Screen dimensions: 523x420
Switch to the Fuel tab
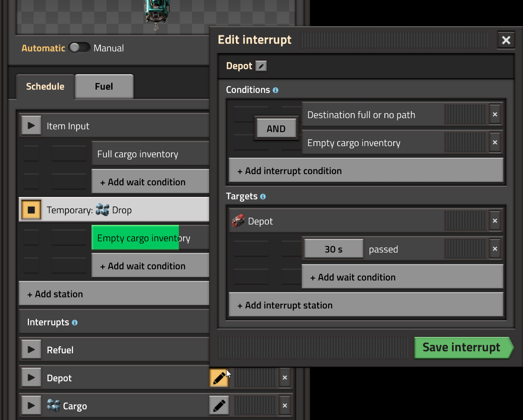point(104,87)
